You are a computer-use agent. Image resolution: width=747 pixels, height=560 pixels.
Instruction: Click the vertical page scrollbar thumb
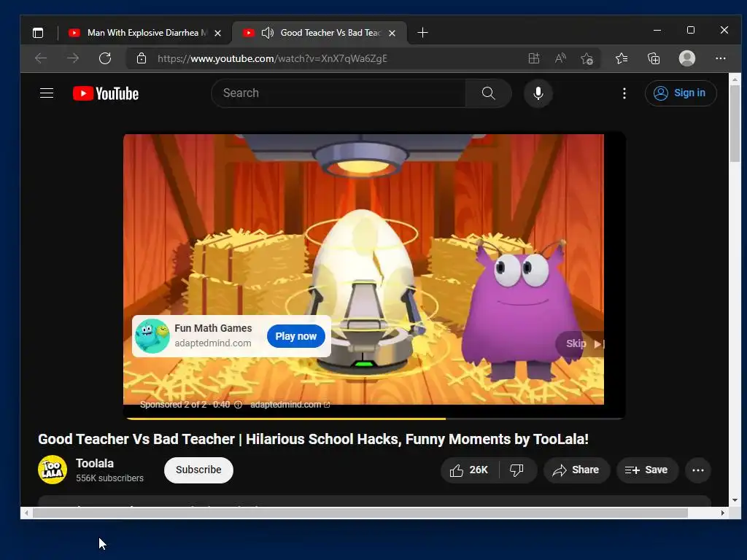[x=735, y=122]
